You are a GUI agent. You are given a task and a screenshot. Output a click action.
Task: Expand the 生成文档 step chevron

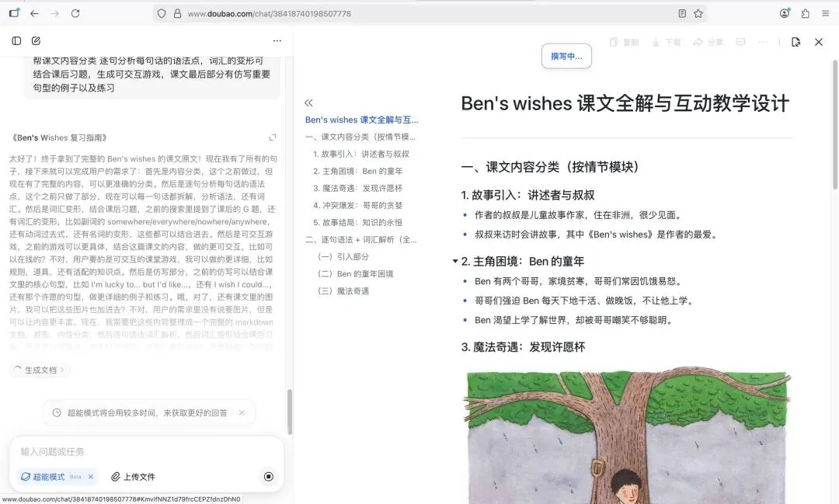tap(62, 370)
